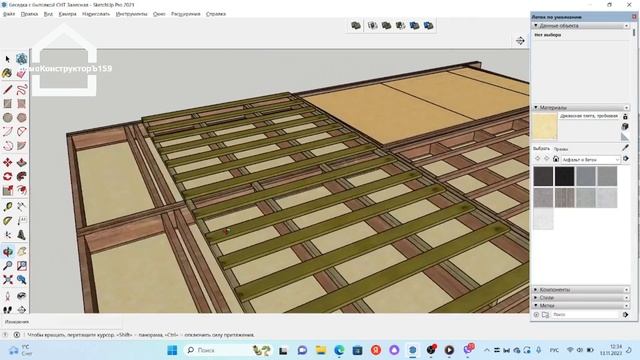Screen dimensions: 640x360
Task: Pick the Follow Me tool
Action: pos(22,176)
